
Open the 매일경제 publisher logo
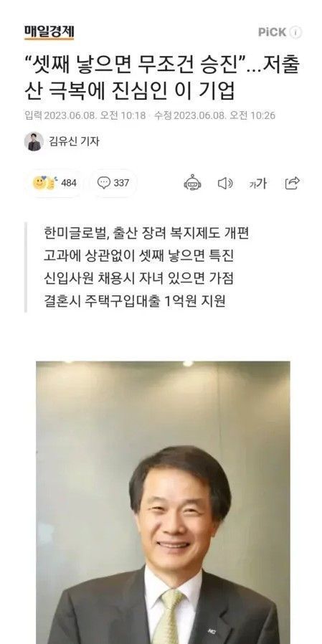49,32
